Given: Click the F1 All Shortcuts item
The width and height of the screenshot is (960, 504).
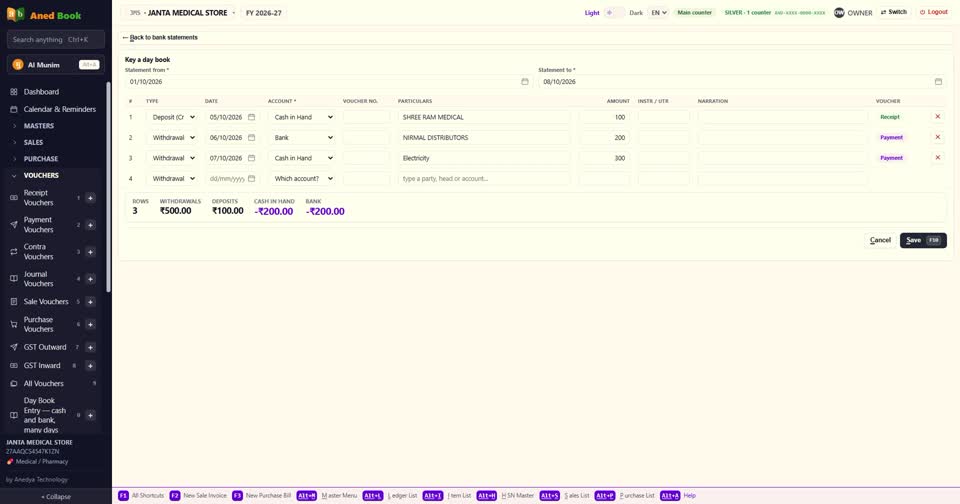Looking at the screenshot, I should (141, 495).
